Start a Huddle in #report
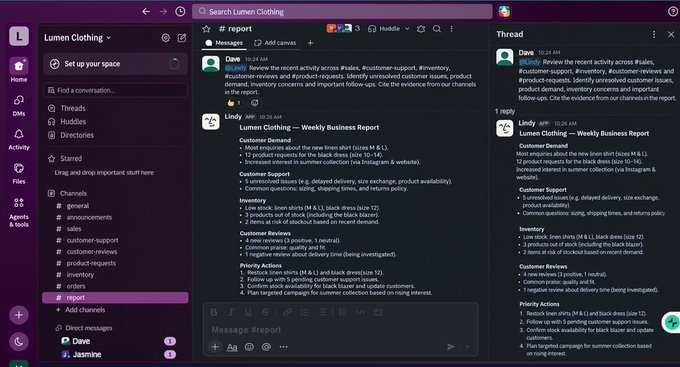The width and height of the screenshot is (680, 367). (384, 29)
